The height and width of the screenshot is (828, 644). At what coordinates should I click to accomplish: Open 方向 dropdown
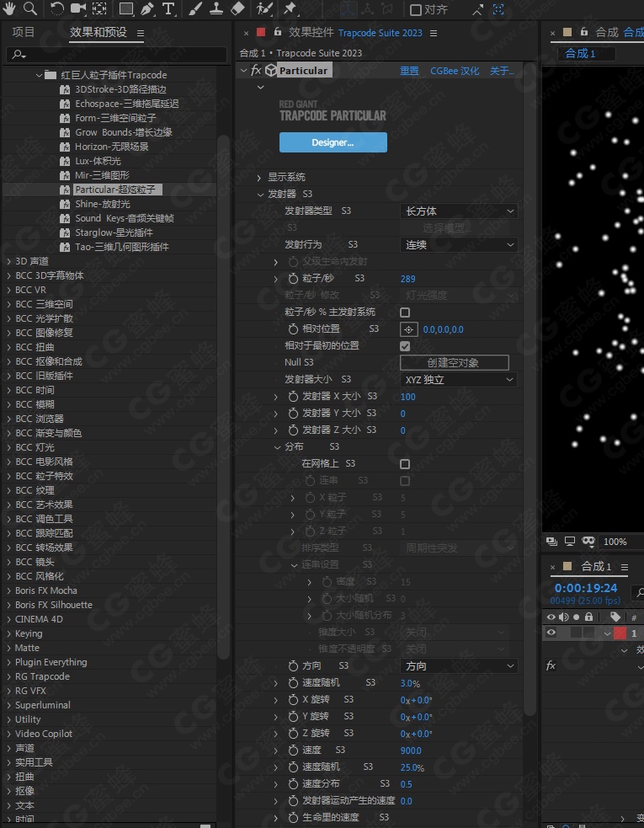point(459,666)
